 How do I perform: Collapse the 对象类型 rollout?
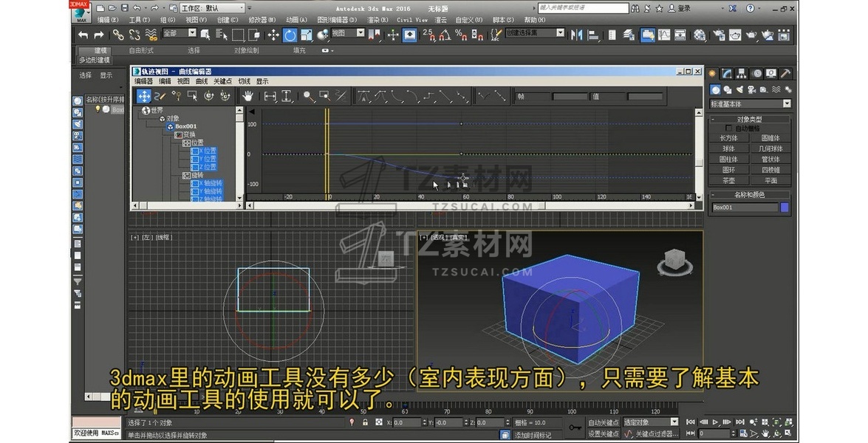[749, 119]
